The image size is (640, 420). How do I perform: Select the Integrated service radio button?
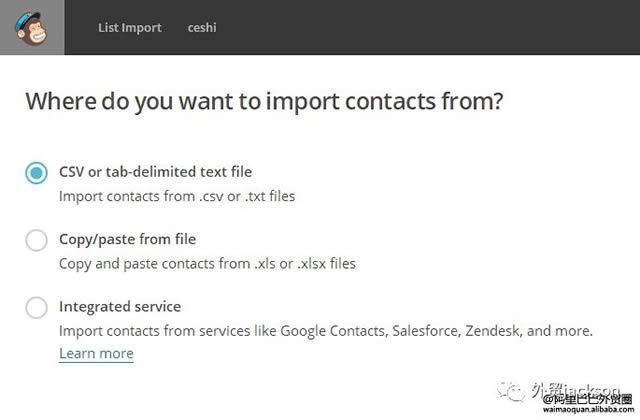pos(36,307)
